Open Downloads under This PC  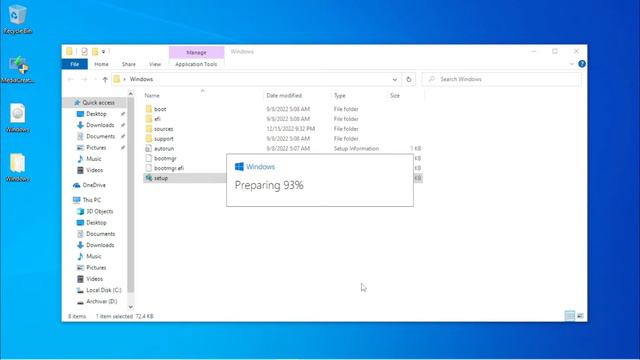coord(100,245)
